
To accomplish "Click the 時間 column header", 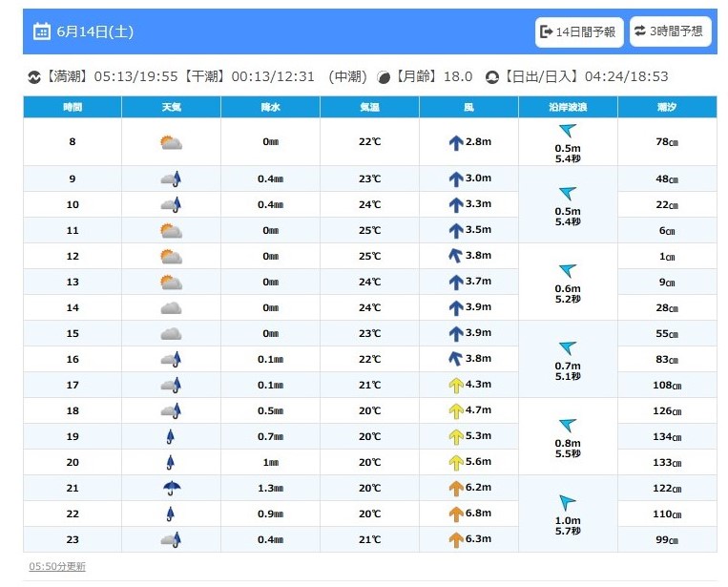I will coord(73,107).
